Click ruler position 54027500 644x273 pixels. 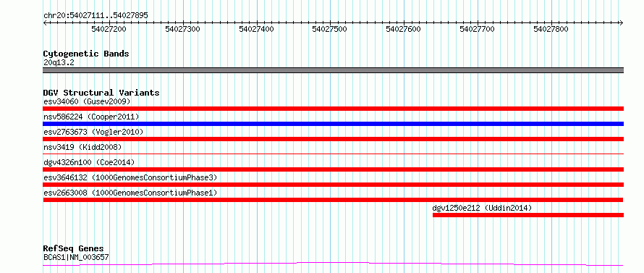pos(330,29)
